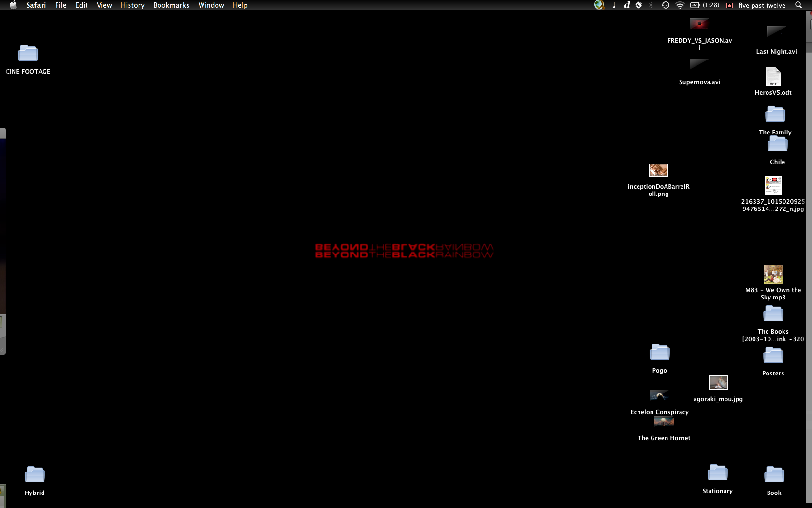Click the 'CINE FOOTAGE' label text
The height and width of the screenshot is (508, 812).
point(28,72)
